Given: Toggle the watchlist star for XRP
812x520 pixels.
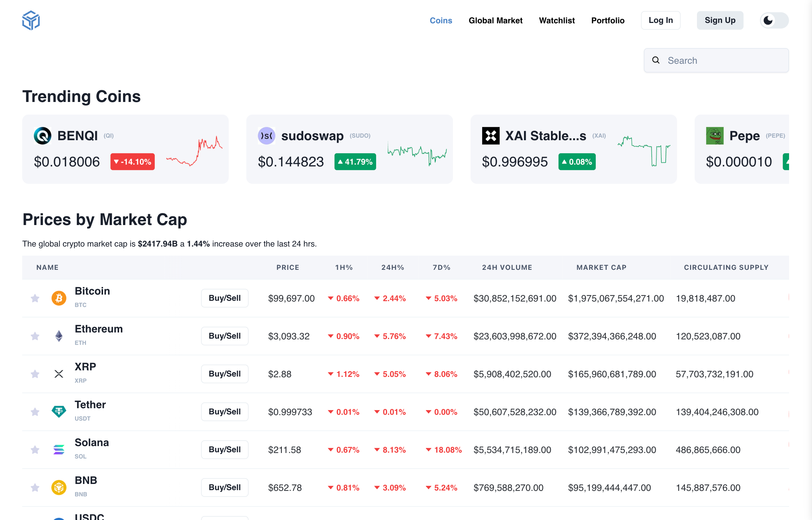Looking at the screenshot, I should pyautogui.click(x=35, y=374).
